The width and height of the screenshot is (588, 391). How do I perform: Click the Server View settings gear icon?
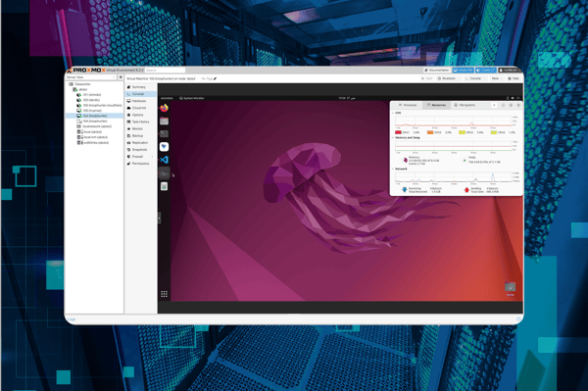(121, 77)
